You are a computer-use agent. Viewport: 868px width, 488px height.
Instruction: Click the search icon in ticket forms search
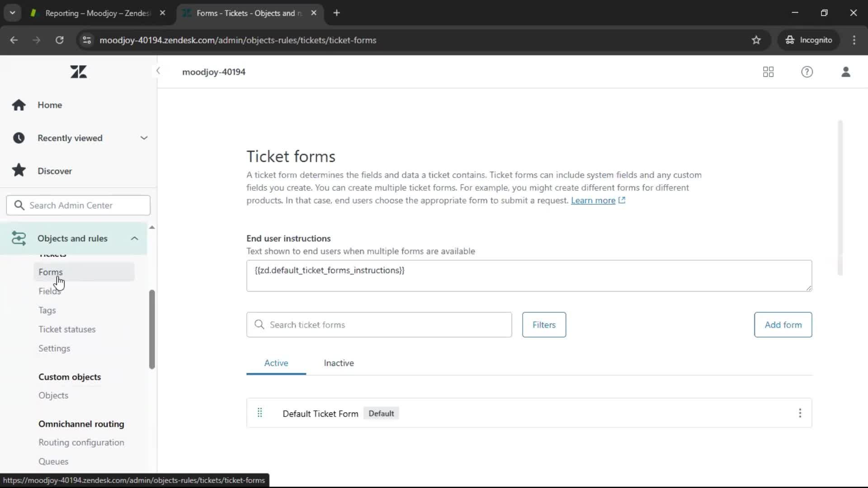click(259, 324)
